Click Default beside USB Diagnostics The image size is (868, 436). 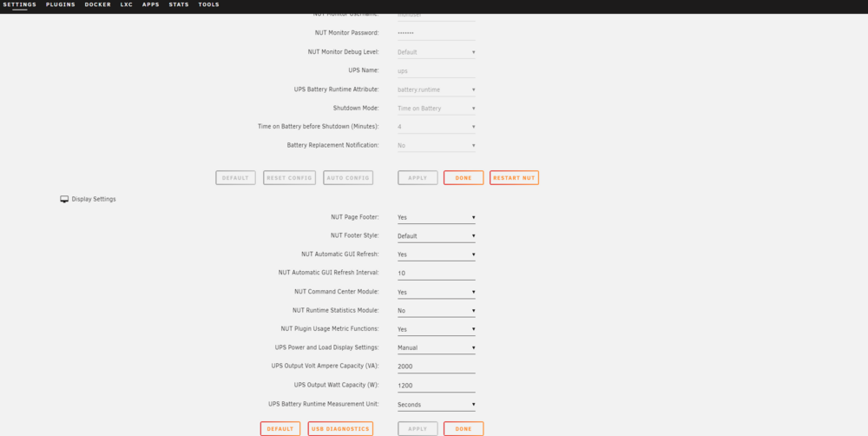pos(280,429)
